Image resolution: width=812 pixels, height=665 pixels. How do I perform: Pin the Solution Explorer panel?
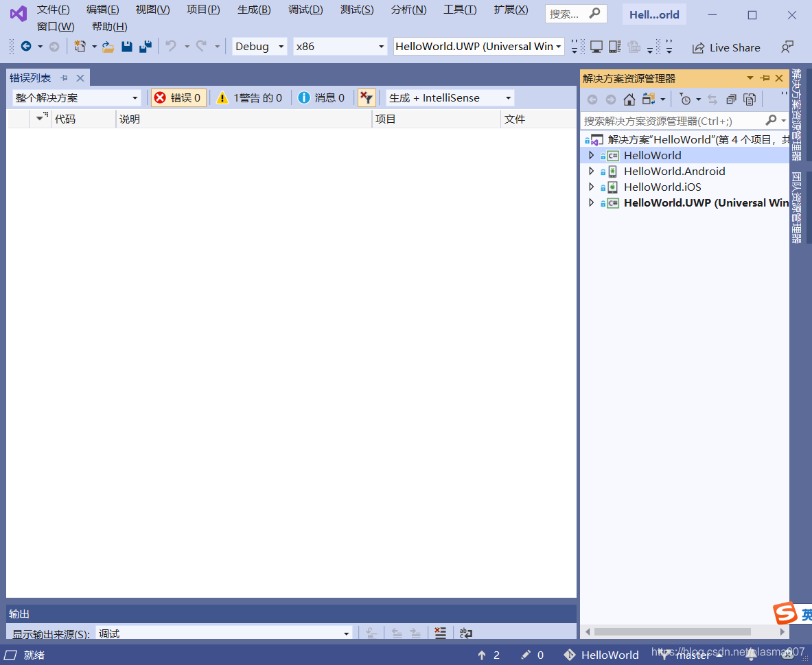765,78
